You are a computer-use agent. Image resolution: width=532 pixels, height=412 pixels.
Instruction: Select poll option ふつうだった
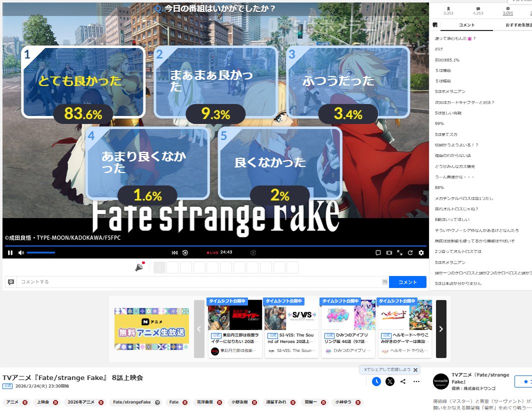click(x=348, y=82)
